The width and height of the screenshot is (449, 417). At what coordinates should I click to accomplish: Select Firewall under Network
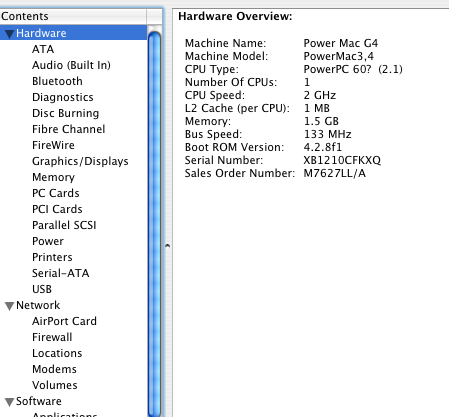tap(52, 337)
